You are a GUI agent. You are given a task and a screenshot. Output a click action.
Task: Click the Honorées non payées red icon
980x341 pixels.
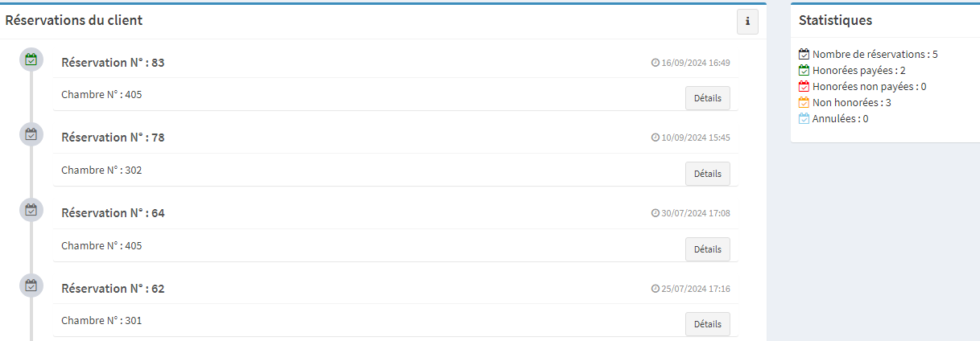pos(804,87)
